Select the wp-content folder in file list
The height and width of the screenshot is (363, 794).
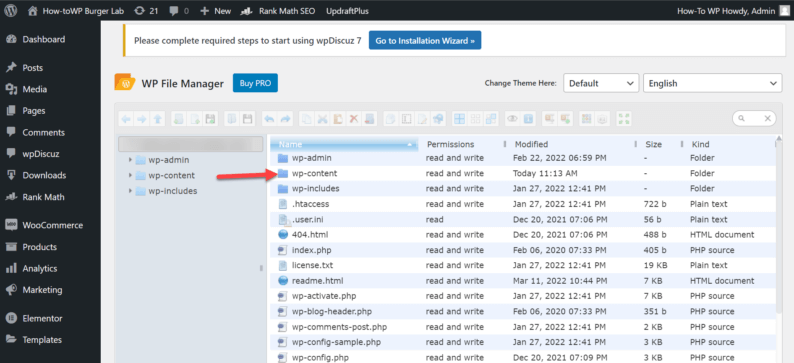(x=522, y=173)
